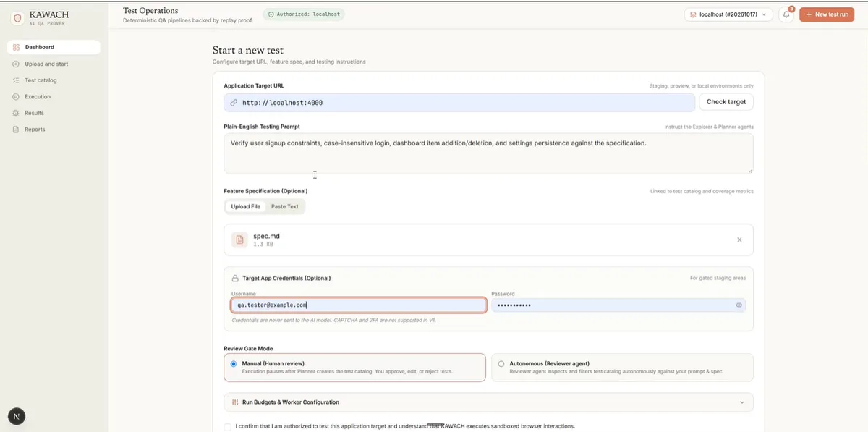The height and width of the screenshot is (432, 868).
Task: Open the notifications bell
Action: pos(786,14)
